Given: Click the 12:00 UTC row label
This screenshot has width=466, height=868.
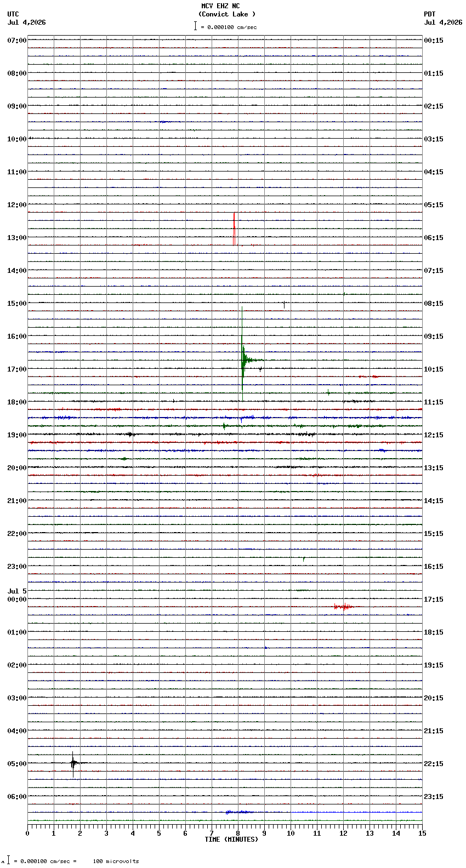Looking at the screenshot, I should [x=17, y=205].
